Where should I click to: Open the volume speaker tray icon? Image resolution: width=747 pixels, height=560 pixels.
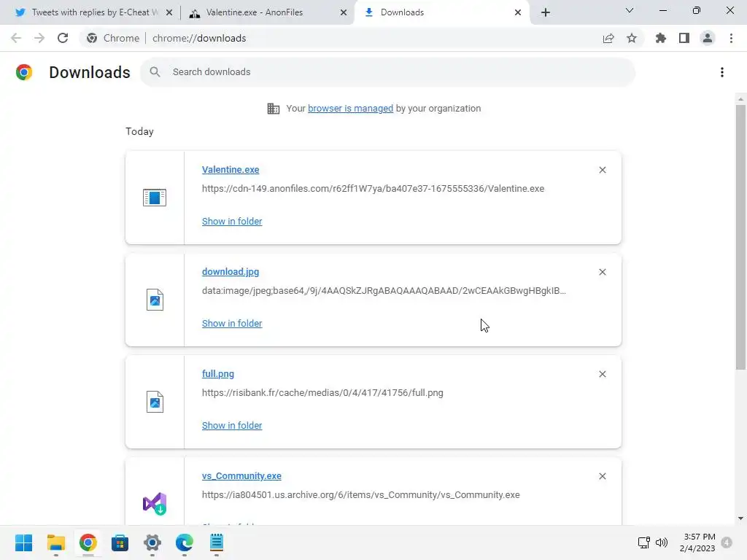(662, 542)
